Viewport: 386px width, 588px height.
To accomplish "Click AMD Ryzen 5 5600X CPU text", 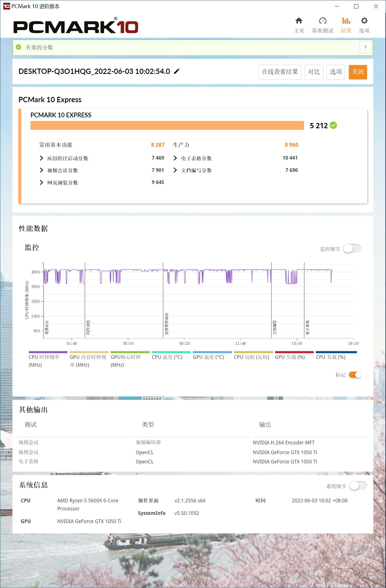I will tap(88, 505).
